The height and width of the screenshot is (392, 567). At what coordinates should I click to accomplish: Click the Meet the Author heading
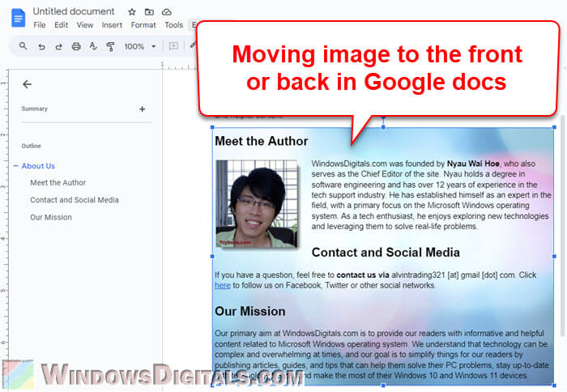tap(261, 141)
